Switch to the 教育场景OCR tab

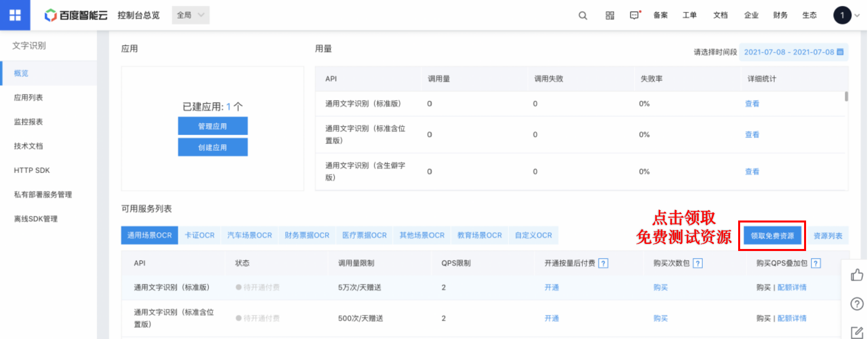479,235
